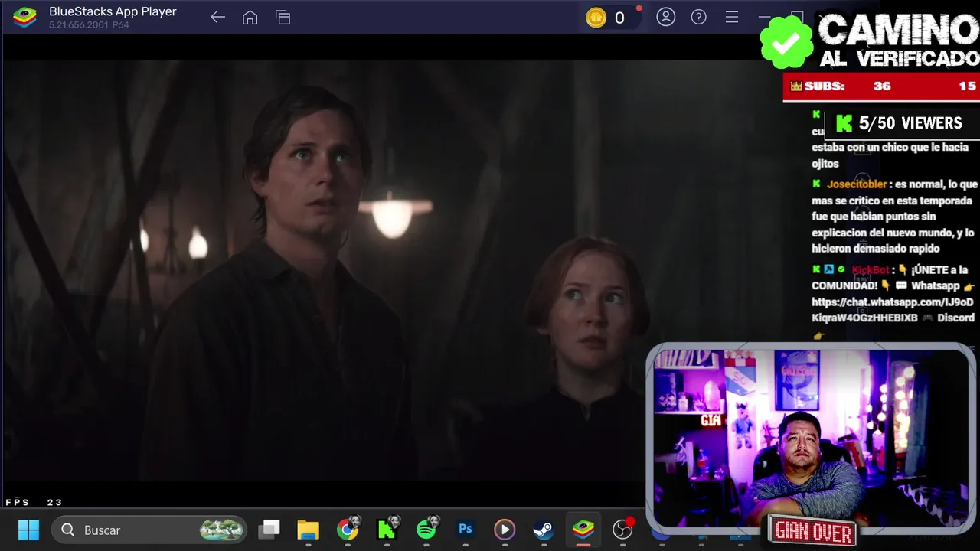Open BlueStacks help
Screen dimensions: 980x551
click(x=698, y=17)
